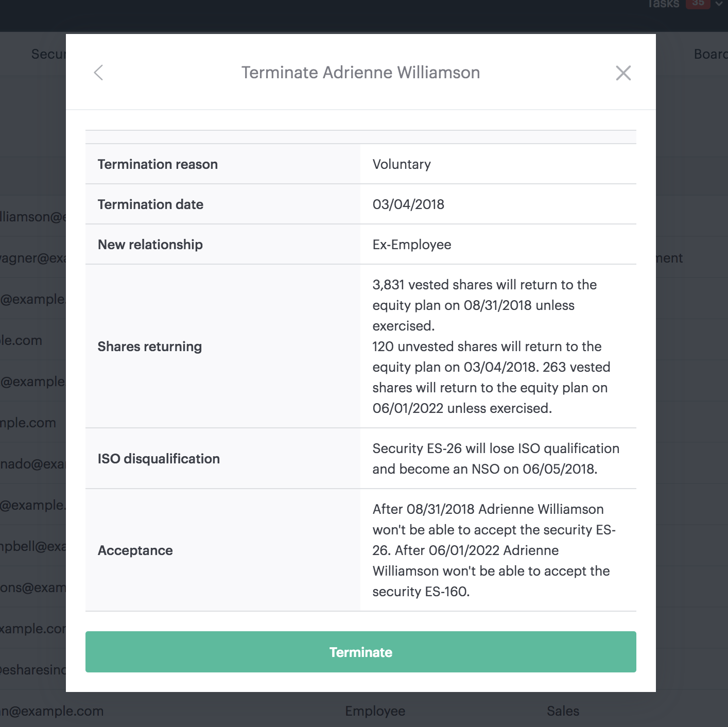Click the Tasks menu label

[664, 4]
